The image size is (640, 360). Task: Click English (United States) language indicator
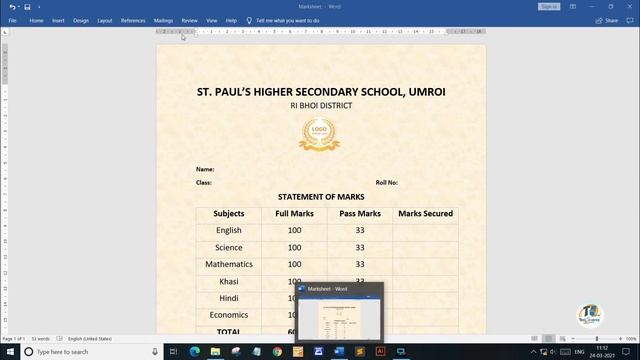90,339
